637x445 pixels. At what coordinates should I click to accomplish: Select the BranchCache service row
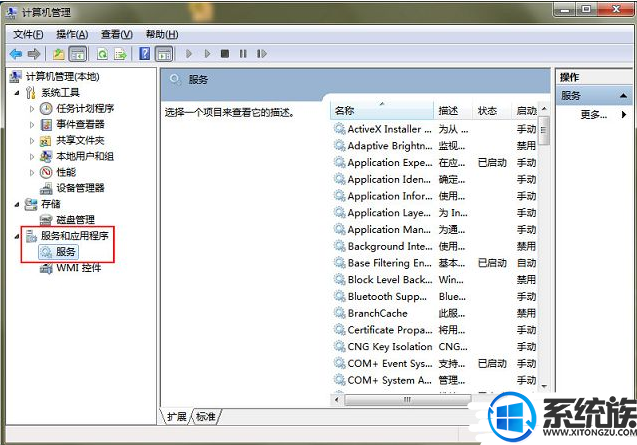[435, 313]
